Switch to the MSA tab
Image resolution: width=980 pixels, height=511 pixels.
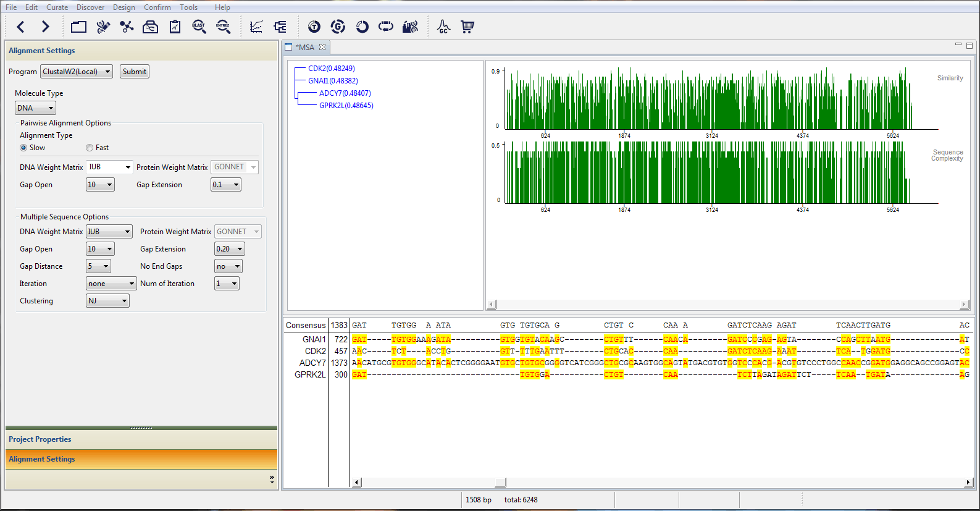tap(305, 48)
